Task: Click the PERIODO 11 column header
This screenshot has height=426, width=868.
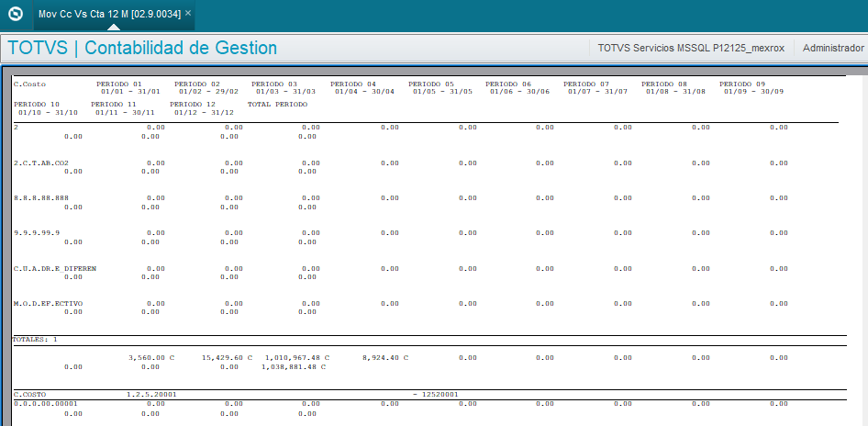Action: click(114, 104)
